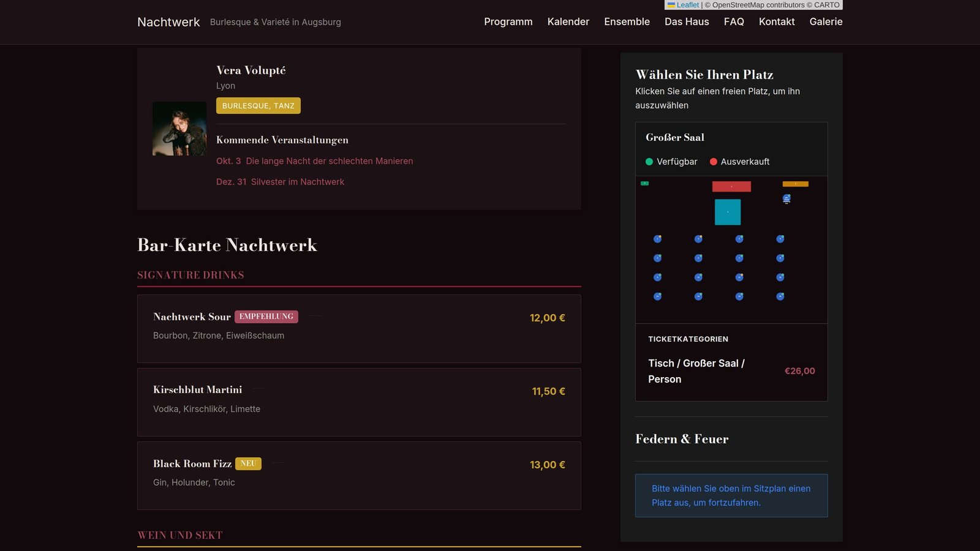Click the Kirschblut Martini drink card
980x551 pixels.
(359, 402)
